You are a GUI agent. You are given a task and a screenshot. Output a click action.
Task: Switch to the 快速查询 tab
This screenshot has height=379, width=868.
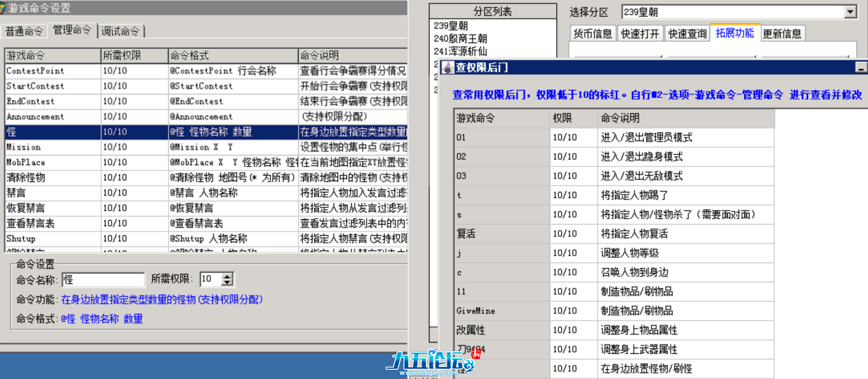pos(687,34)
